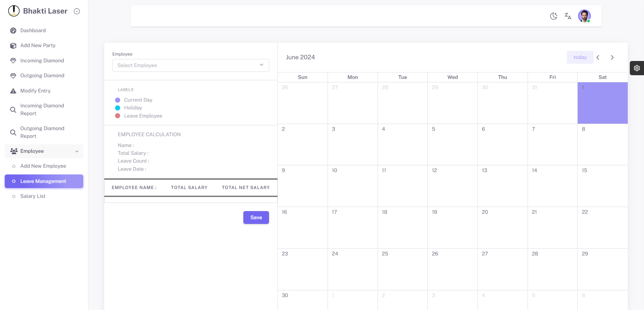Select the Salary List sidebar option
This screenshot has width=644, height=310.
pos(33,196)
